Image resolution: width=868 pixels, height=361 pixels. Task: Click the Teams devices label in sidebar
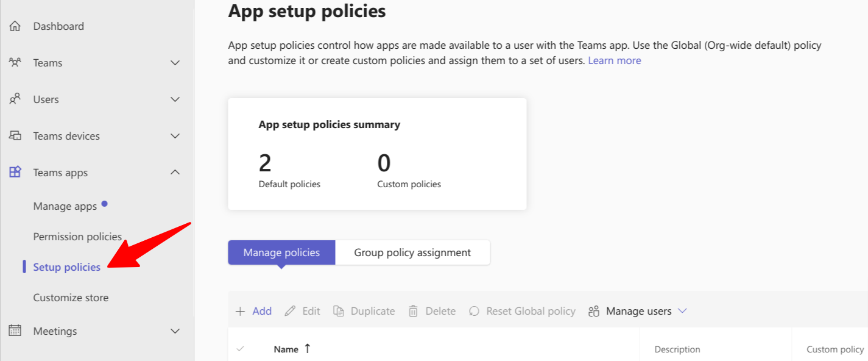point(66,136)
